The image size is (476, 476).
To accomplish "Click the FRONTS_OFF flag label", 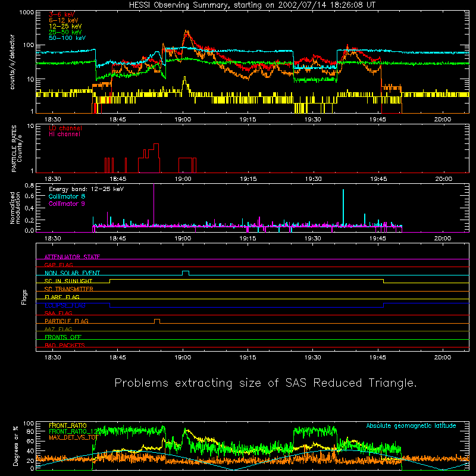I will coord(63,337).
